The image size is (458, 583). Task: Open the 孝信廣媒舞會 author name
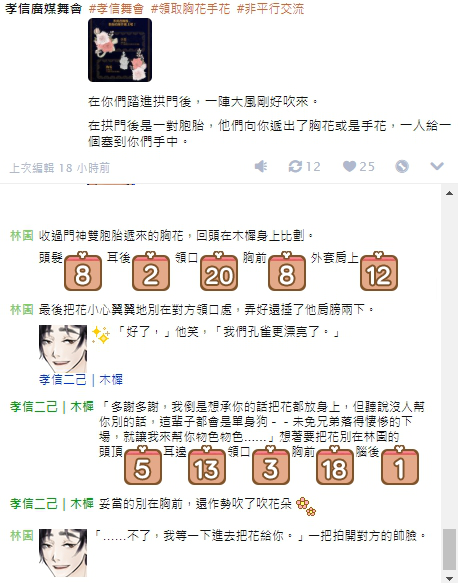43,9
